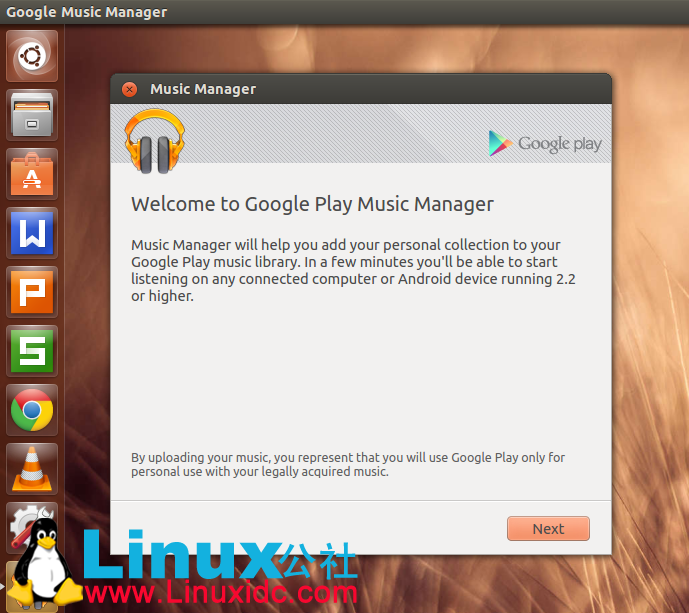Screen dimensions: 689x613
Task: Click the Welcome to Google Play heading
Action: 312,204
